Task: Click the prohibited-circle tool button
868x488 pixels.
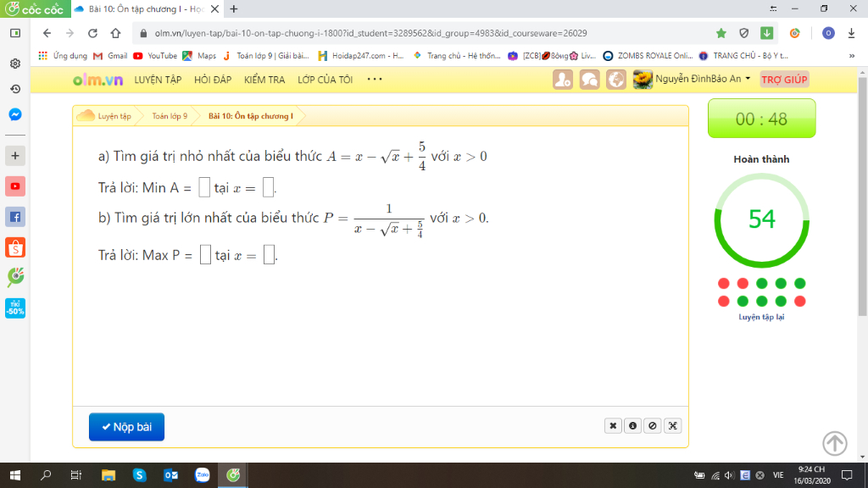Action: (653, 425)
